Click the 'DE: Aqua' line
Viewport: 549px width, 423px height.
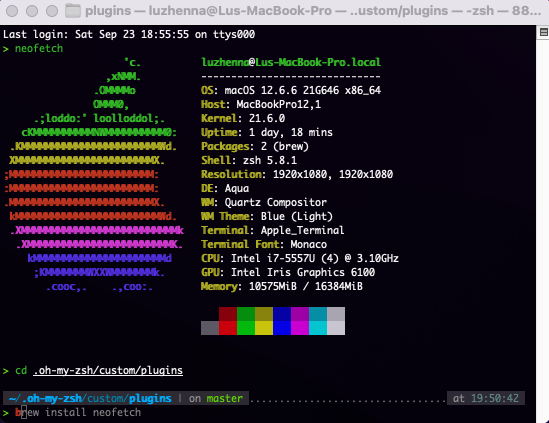pos(225,188)
